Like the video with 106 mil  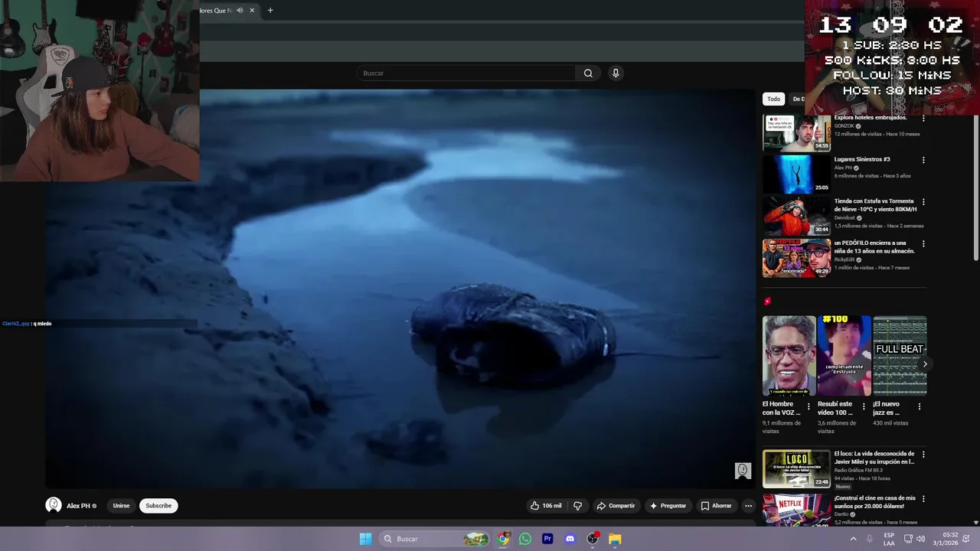[x=546, y=506]
